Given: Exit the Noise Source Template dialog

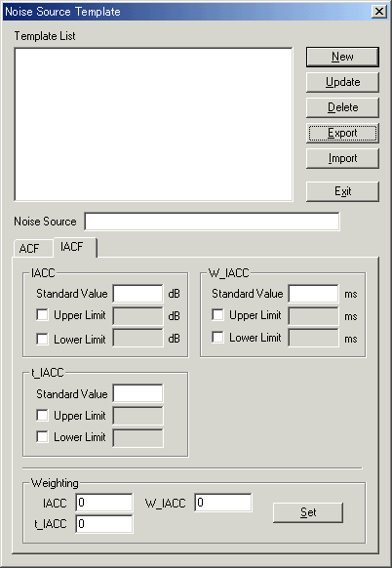Looking at the screenshot, I should pos(342,191).
